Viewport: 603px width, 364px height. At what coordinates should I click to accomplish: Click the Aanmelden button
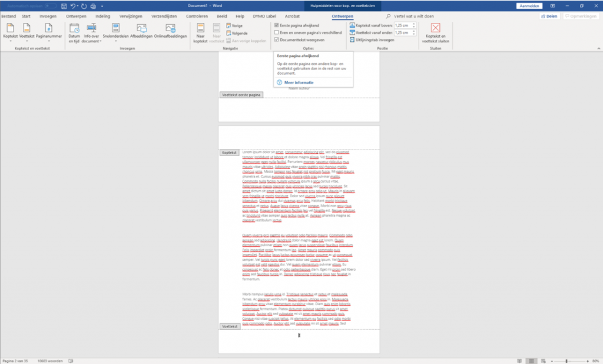[x=529, y=5]
